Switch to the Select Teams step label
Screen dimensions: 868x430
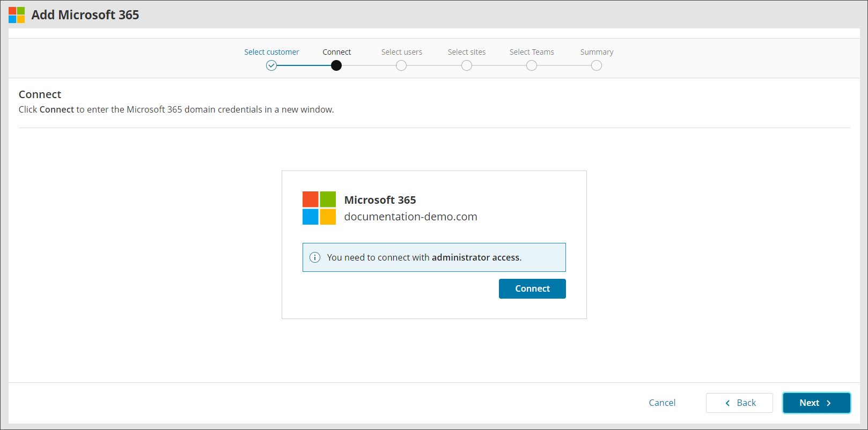point(532,52)
